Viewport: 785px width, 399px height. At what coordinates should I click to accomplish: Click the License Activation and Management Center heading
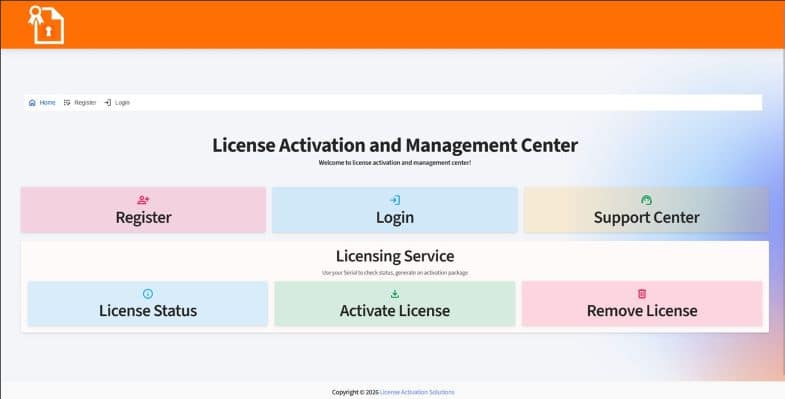tap(395, 145)
